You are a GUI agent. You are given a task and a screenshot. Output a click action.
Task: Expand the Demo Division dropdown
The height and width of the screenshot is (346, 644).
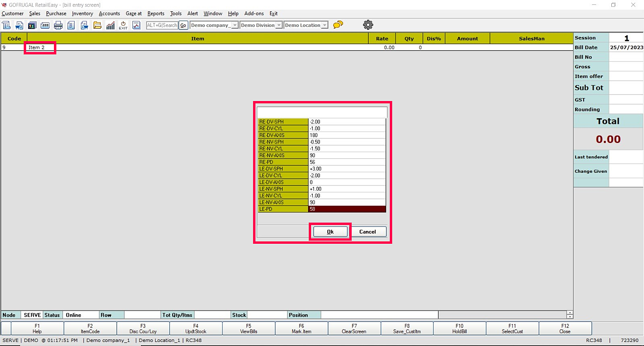279,25
